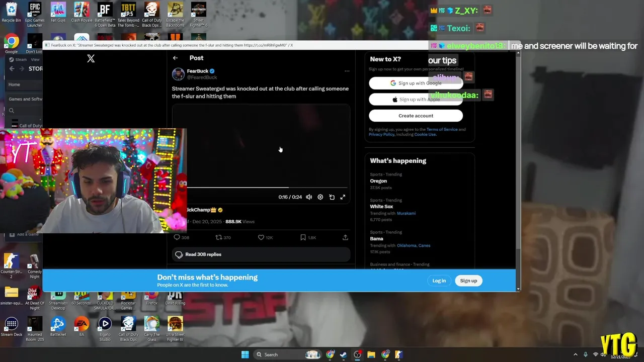Open Tales Beyond The Tomb icon

pyautogui.click(x=128, y=15)
